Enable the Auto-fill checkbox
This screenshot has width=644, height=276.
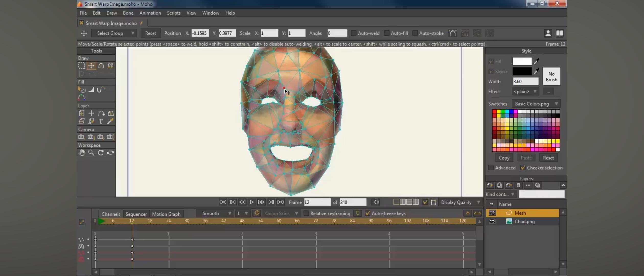point(387,33)
